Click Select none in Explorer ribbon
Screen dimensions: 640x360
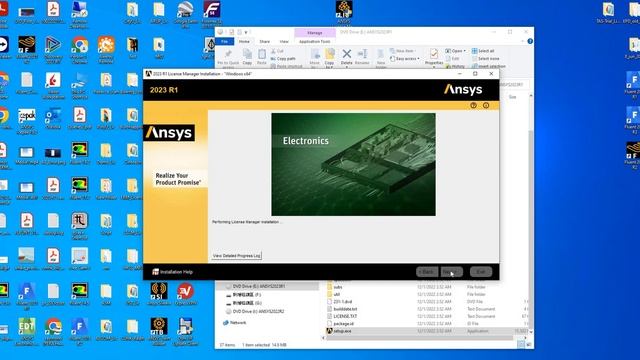click(x=486, y=58)
